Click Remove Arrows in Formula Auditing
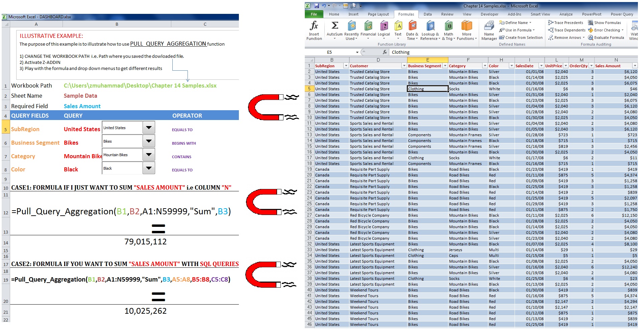This screenshot has height=335, width=644. 566,38
